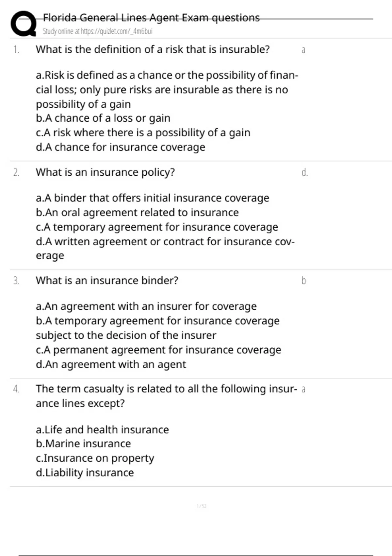This screenshot has width=392, height=556.
Task: Open the quizlet.com study online link
Action: (x=97, y=31)
